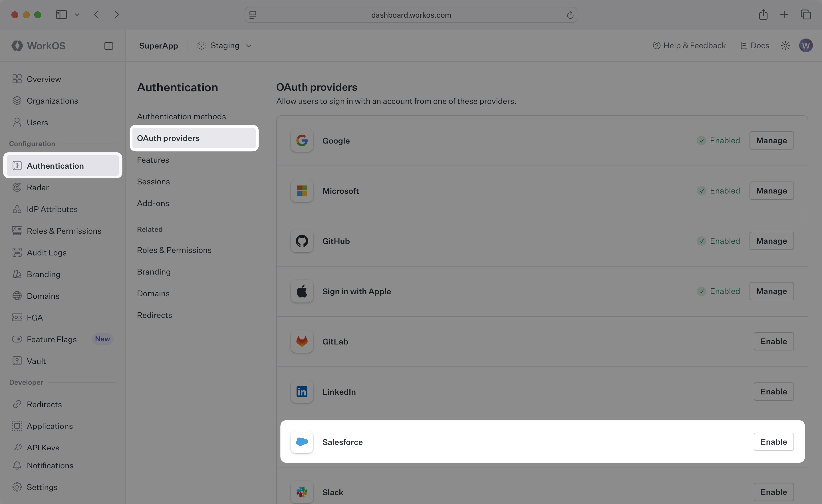Open Help & Feedback link
The image size is (822, 504).
click(x=689, y=46)
